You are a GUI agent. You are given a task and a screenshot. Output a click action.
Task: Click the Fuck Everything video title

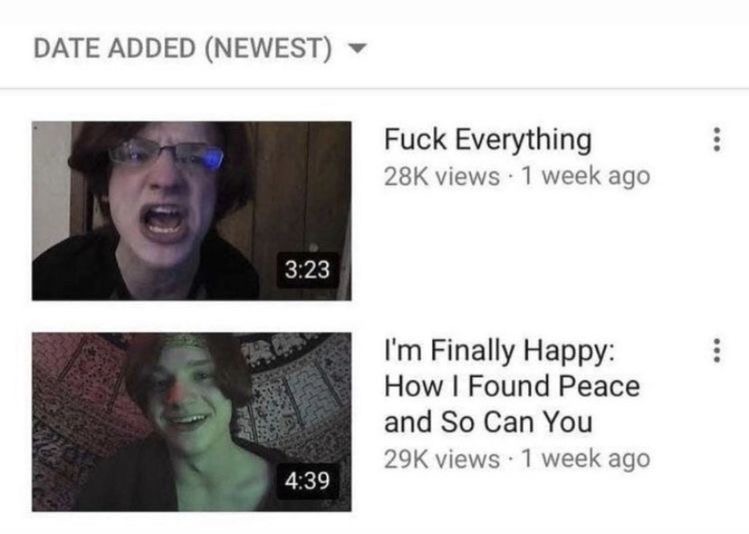pyautogui.click(x=488, y=140)
